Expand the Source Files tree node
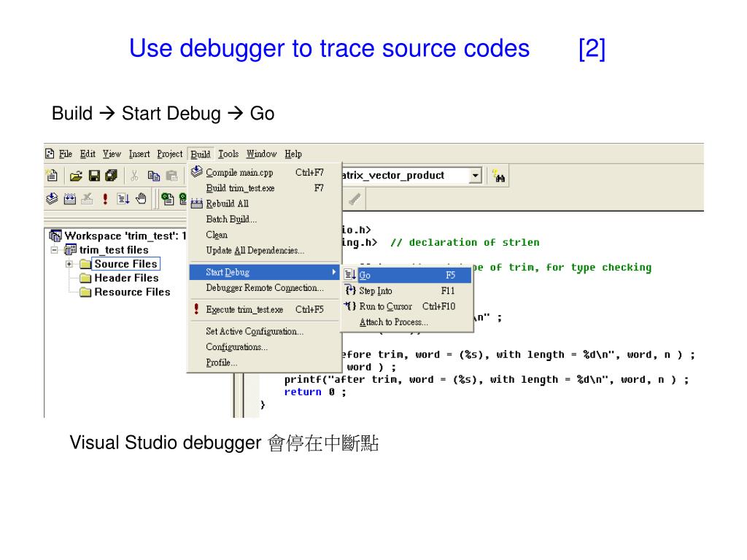 click(x=69, y=264)
